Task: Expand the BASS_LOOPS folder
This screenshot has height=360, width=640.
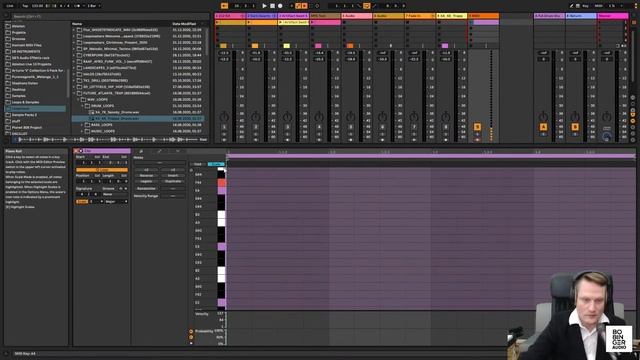Action: (82, 124)
